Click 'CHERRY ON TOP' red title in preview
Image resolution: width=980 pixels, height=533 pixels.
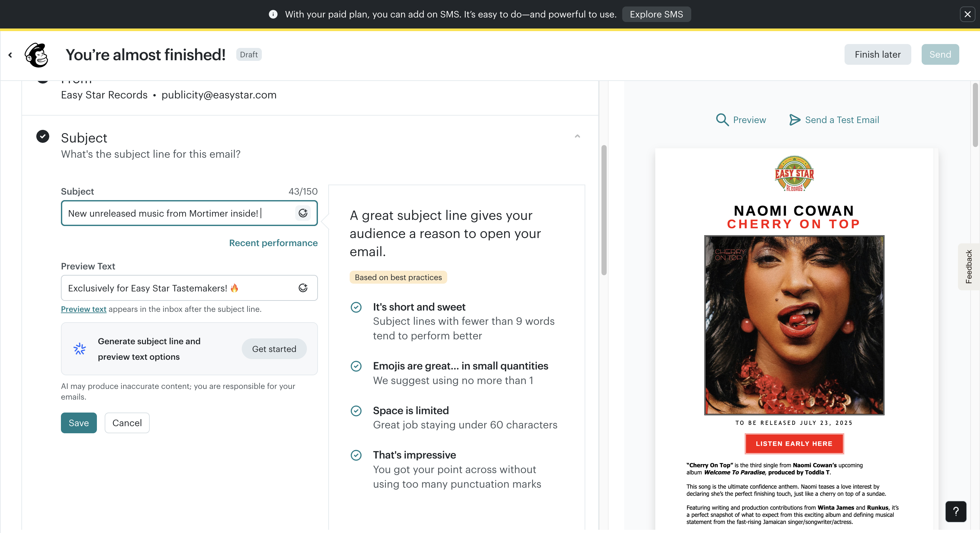[794, 224]
